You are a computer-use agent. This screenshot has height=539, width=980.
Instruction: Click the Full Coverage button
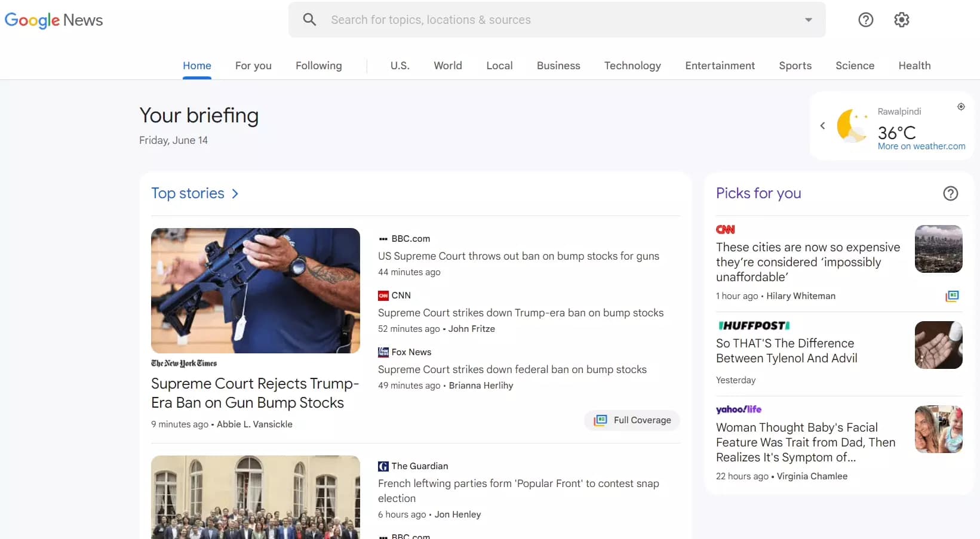coord(631,420)
